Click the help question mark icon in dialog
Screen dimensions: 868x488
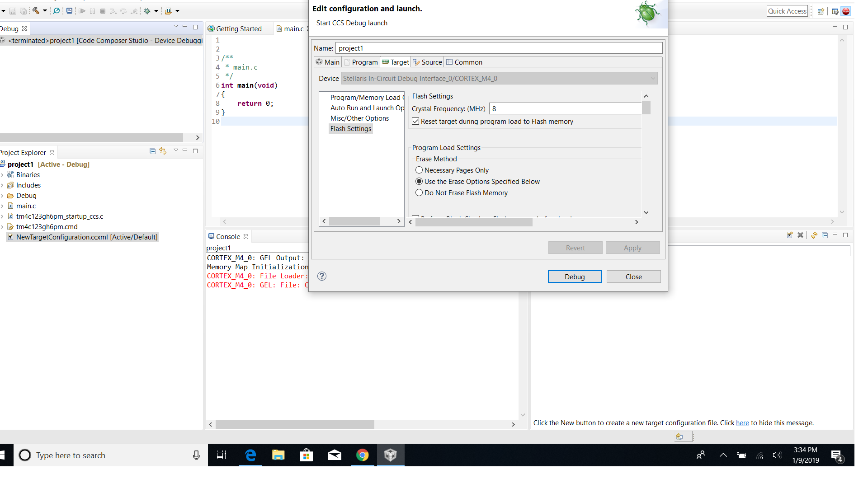322,276
